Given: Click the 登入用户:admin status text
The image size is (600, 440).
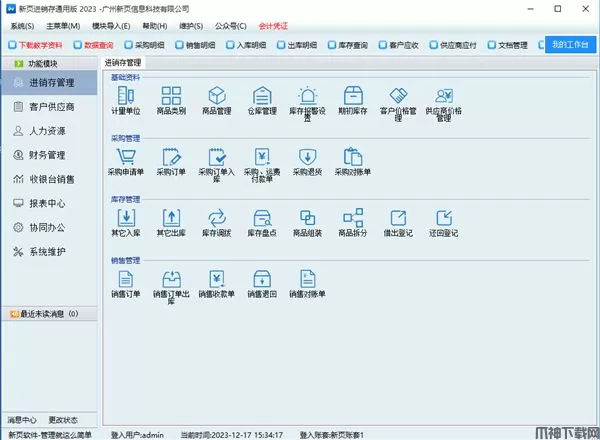Looking at the screenshot, I should coord(137,435).
